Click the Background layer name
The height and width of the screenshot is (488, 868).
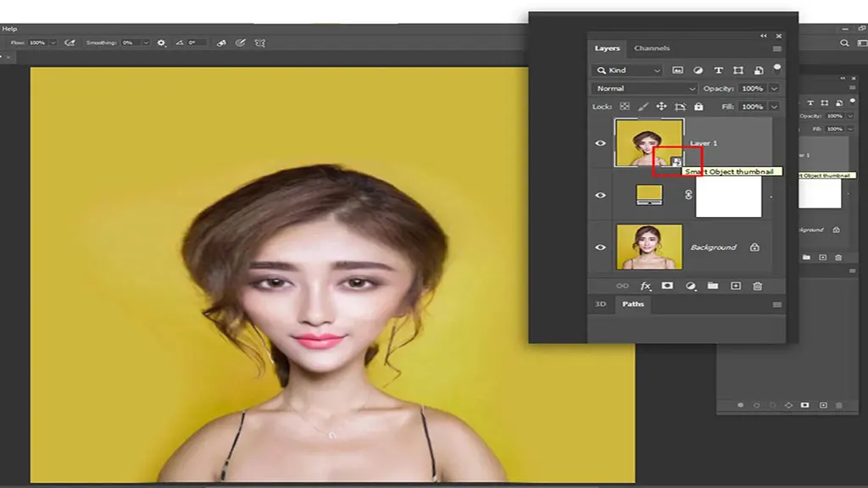714,247
